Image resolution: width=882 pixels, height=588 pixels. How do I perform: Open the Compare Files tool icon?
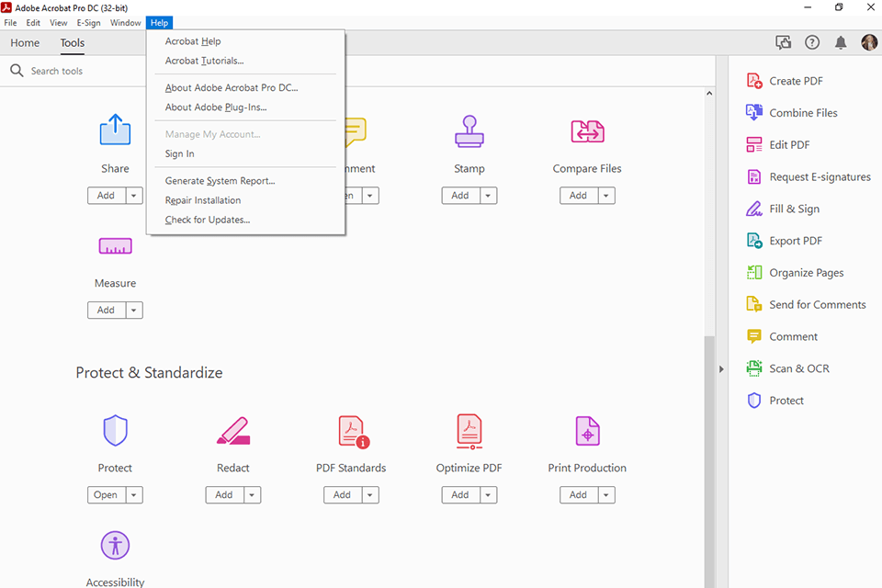pyautogui.click(x=587, y=131)
